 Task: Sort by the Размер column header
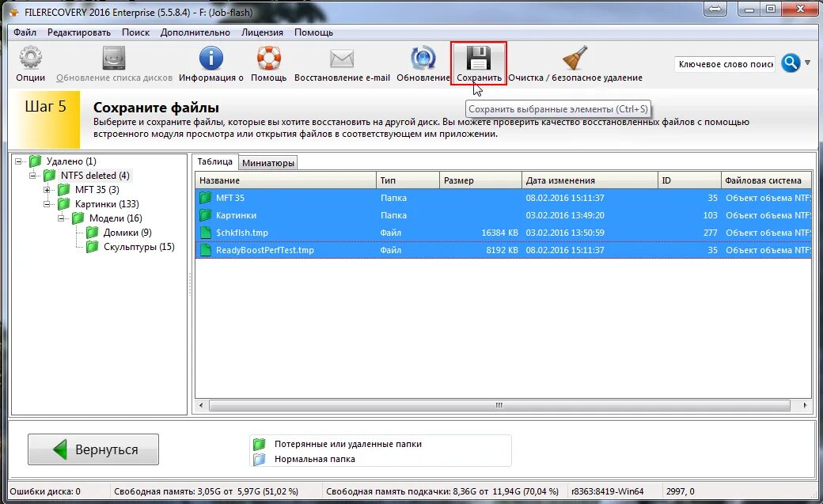pos(480,180)
